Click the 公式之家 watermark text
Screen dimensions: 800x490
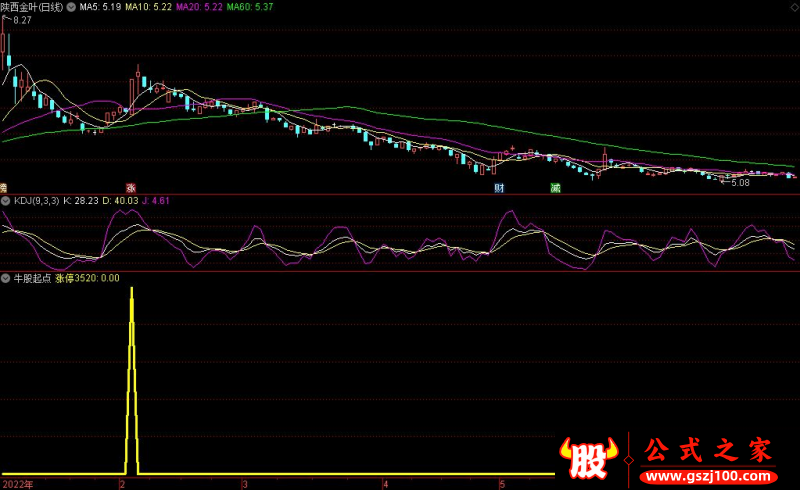[x=706, y=449]
